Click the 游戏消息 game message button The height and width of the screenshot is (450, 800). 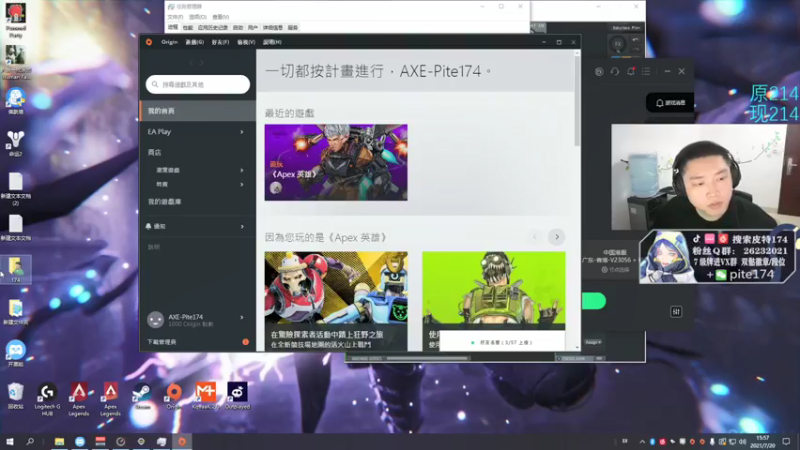670,103
